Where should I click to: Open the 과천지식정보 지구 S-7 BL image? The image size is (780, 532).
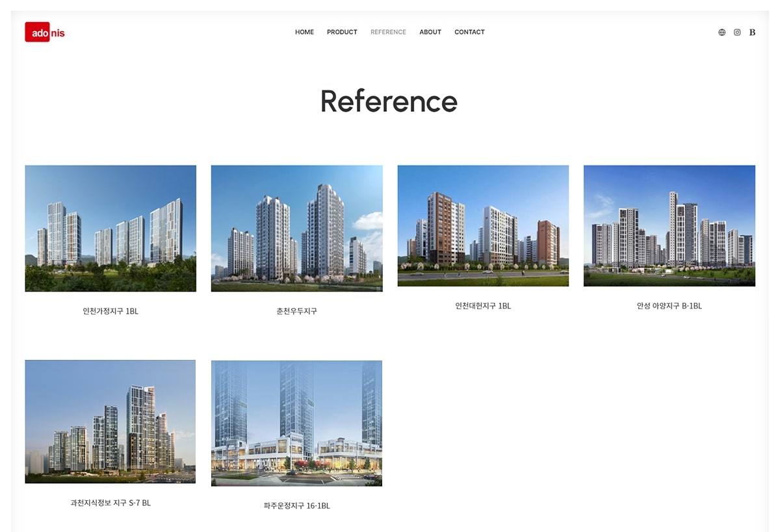coord(110,422)
